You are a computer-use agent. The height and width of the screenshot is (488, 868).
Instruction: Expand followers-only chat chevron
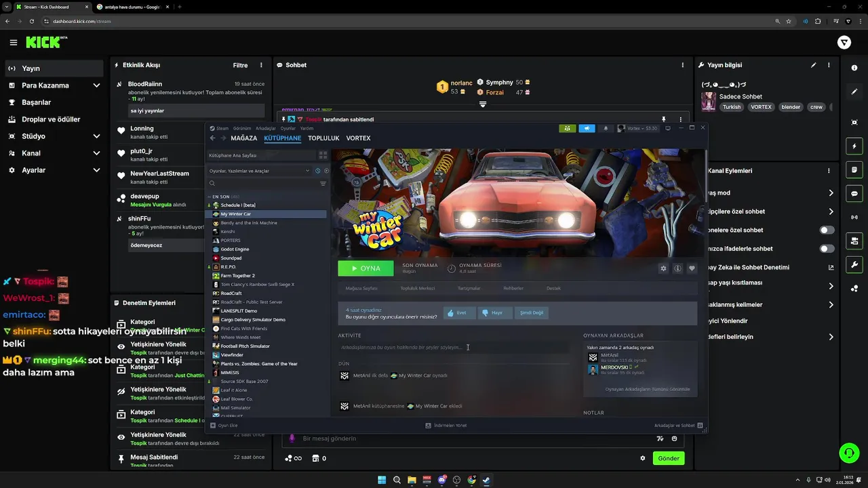click(x=831, y=211)
